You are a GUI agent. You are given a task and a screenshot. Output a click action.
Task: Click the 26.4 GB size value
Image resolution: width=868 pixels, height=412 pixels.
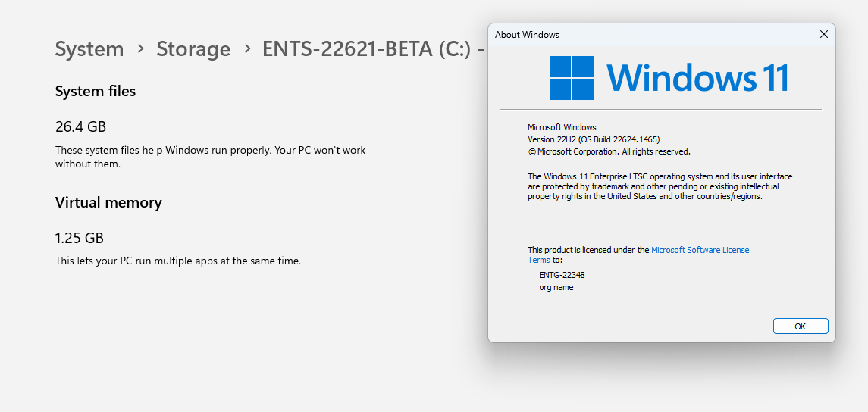point(80,127)
